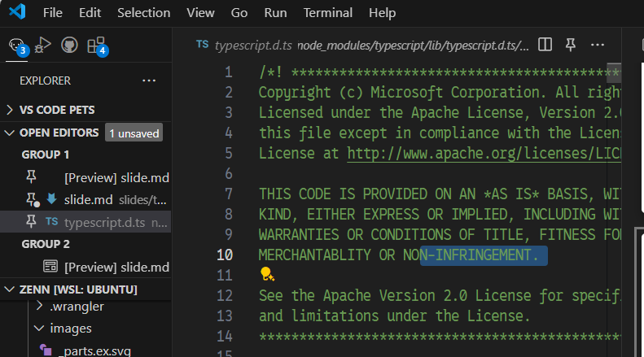
Task: Open the Selection menu
Action: coord(144,13)
